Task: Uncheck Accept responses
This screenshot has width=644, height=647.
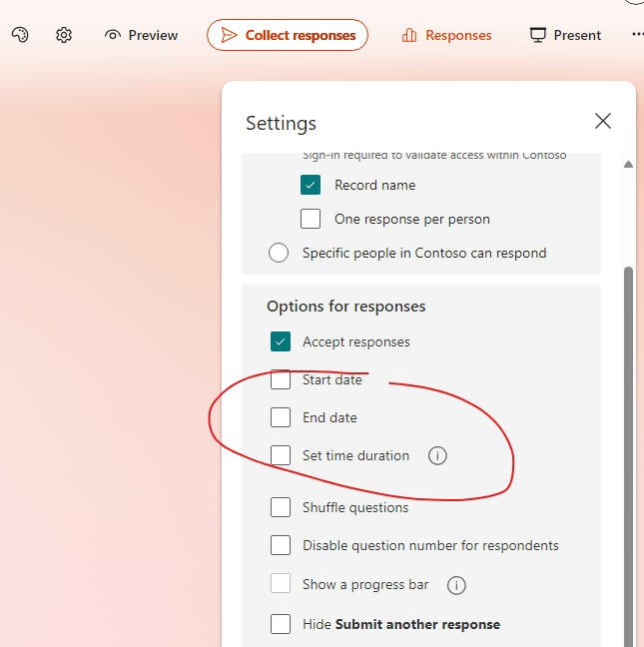Action: pyautogui.click(x=281, y=341)
